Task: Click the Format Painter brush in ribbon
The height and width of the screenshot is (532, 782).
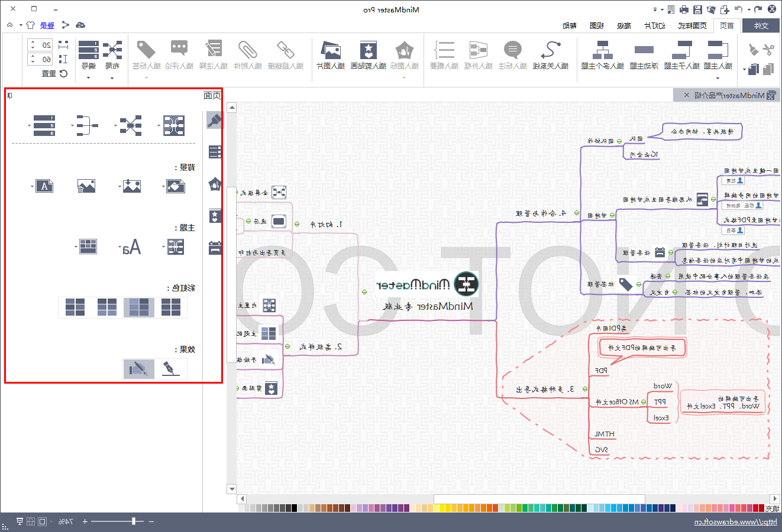Action: click(x=753, y=50)
